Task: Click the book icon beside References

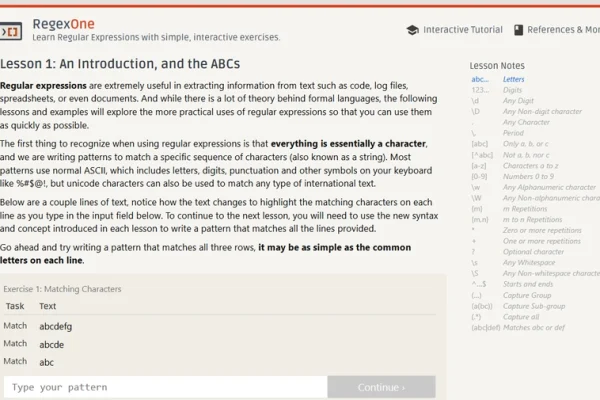Action: [517, 30]
